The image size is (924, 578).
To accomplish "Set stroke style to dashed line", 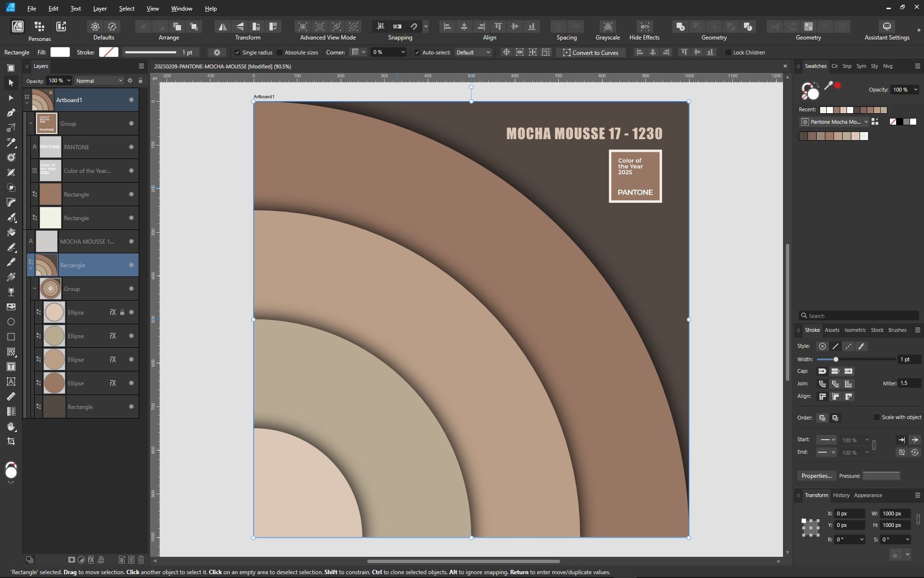I will (848, 346).
